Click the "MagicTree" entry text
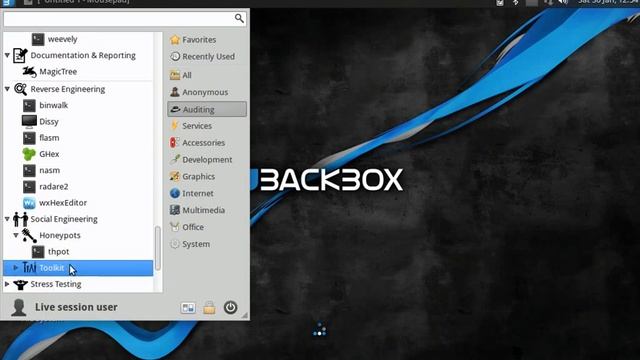 (58, 72)
